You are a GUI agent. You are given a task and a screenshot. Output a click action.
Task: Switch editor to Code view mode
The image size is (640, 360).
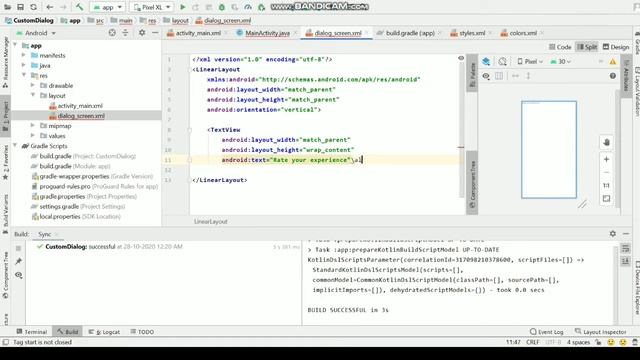pos(560,47)
